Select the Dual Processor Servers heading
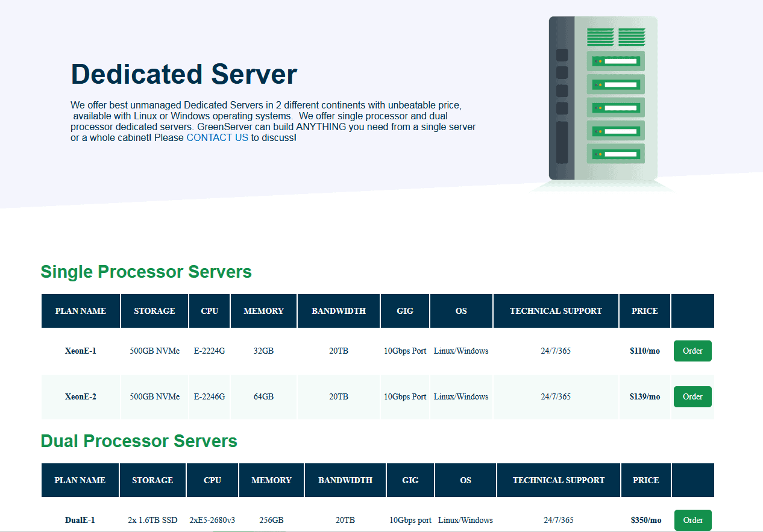 click(139, 441)
